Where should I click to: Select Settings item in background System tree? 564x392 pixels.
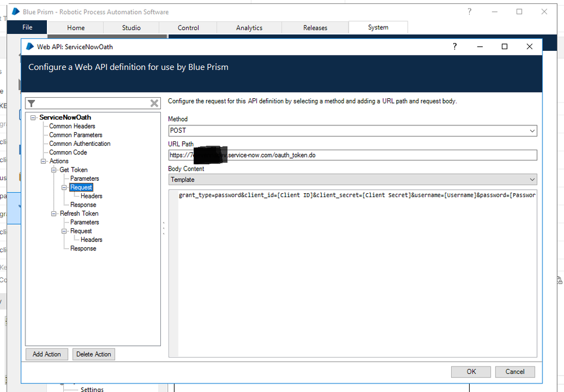pyautogui.click(x=92, y=389)
